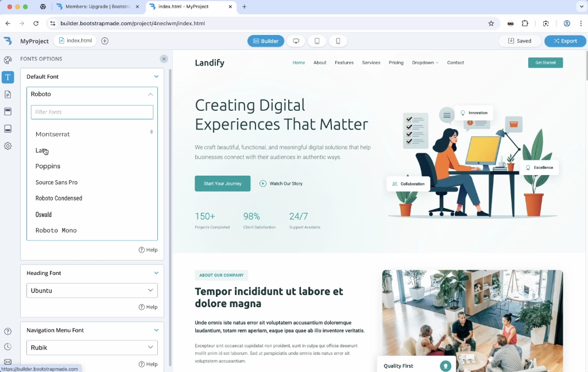This screenshot has width=588, height=372.
Task: Open the browser extensions puzzle icon
Action: (x=525, y=23)
